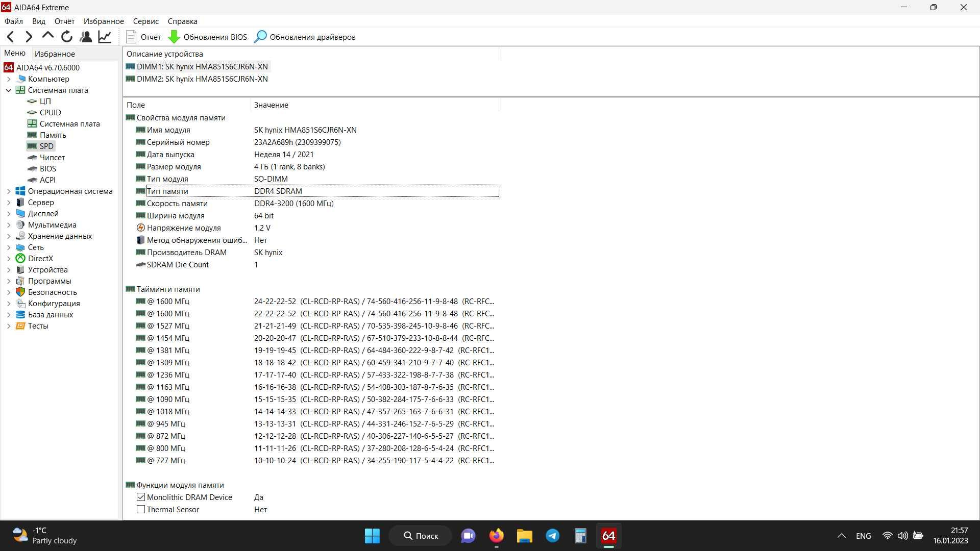The width and height of the screenshot is (980, 551).
Task: Open the Сервис menu
Action: [x=146, y=21]
